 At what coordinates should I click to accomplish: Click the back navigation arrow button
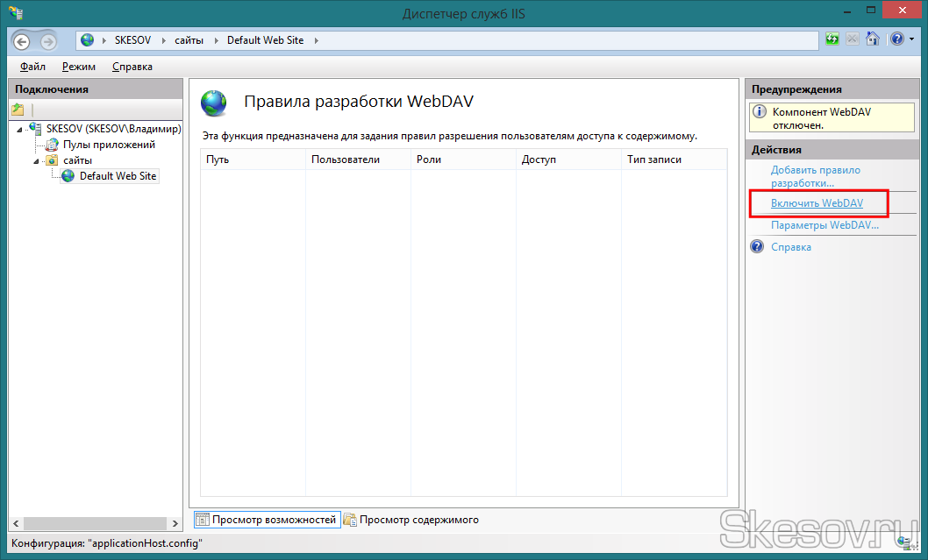22,41
